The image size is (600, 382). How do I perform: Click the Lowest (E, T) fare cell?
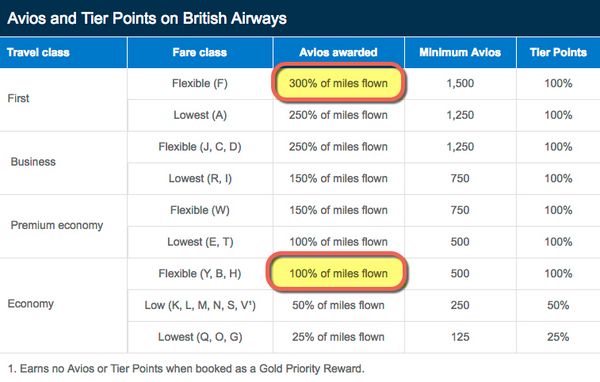(200, 242)
